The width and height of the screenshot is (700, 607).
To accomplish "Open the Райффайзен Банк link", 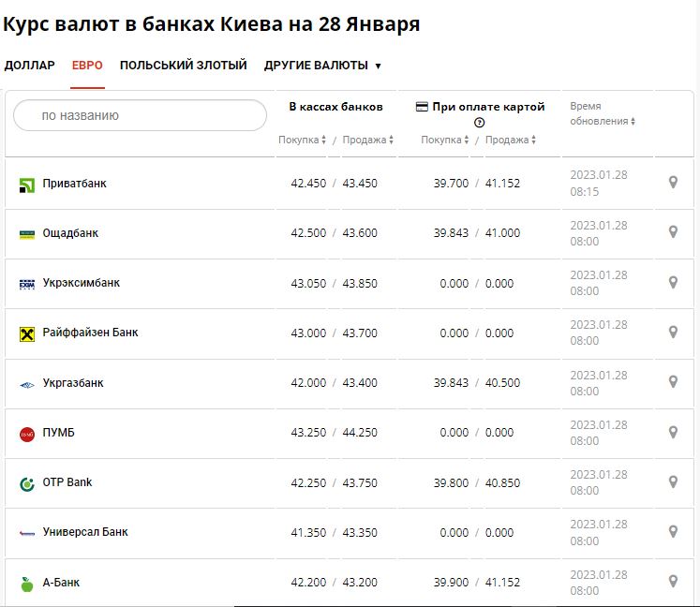I will pos(90,333).
